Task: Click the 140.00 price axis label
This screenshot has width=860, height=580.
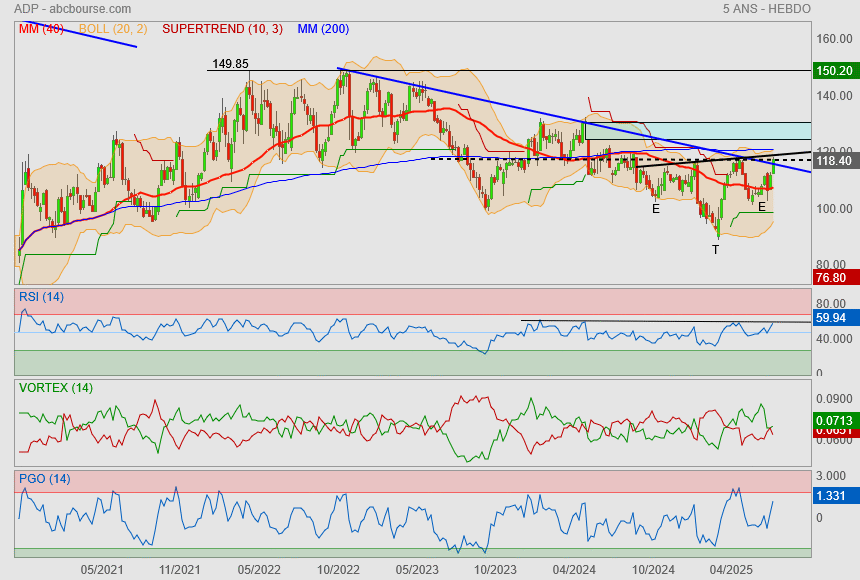Action: click(834, 95)
